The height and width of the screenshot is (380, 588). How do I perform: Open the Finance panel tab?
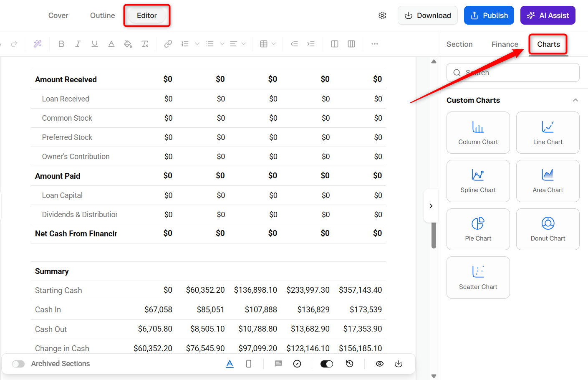(505, 44)
